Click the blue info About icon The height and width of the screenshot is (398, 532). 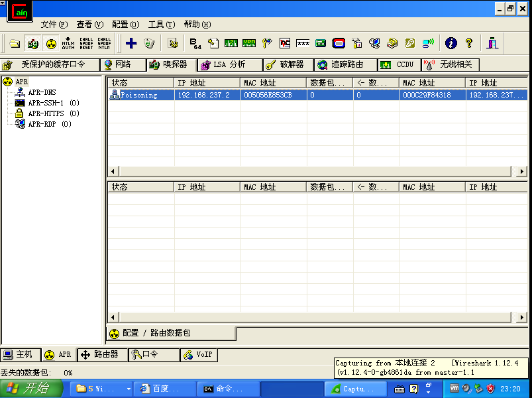(451, 43)
